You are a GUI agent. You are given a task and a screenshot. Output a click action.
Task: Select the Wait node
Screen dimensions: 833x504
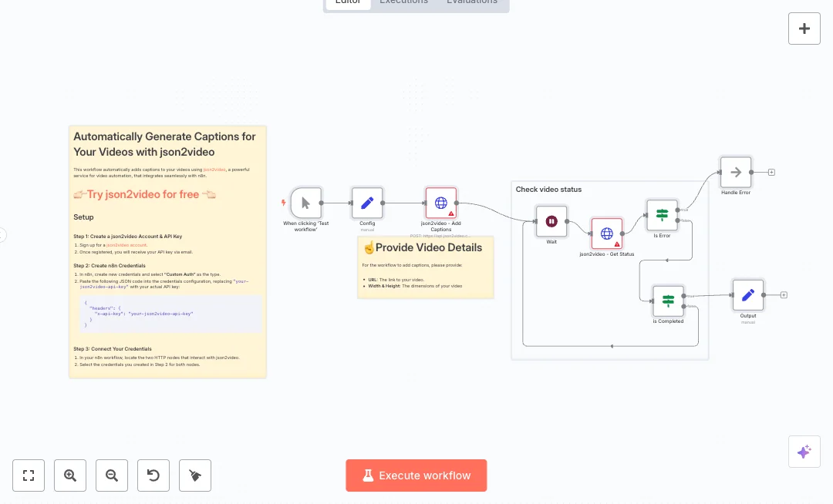(x=551, y=221)
